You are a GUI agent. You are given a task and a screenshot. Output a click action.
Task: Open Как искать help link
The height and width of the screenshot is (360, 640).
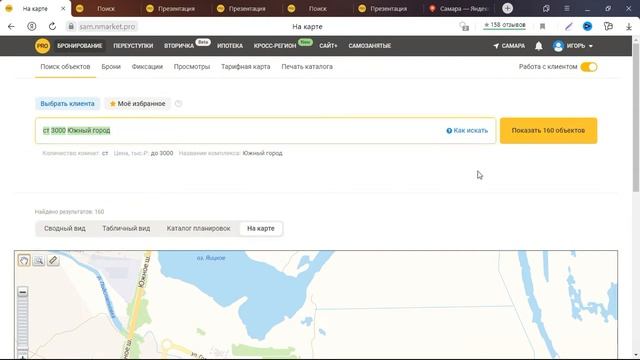[x=467, y=131]
